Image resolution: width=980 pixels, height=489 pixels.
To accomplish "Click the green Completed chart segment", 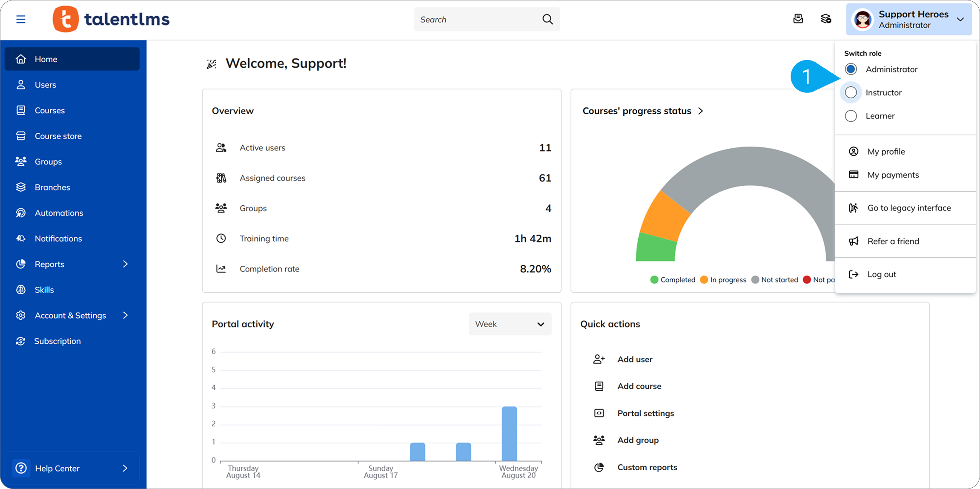I will click(x=656, y=249).
